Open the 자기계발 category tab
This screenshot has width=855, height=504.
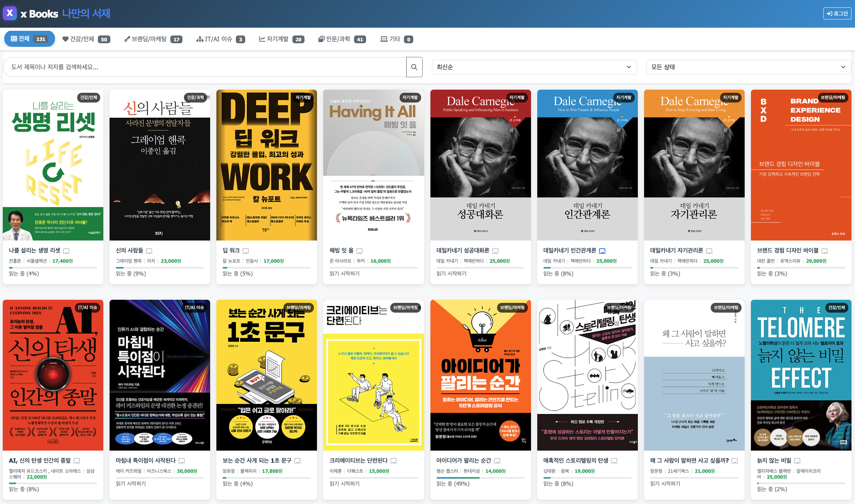pos(281,39)
